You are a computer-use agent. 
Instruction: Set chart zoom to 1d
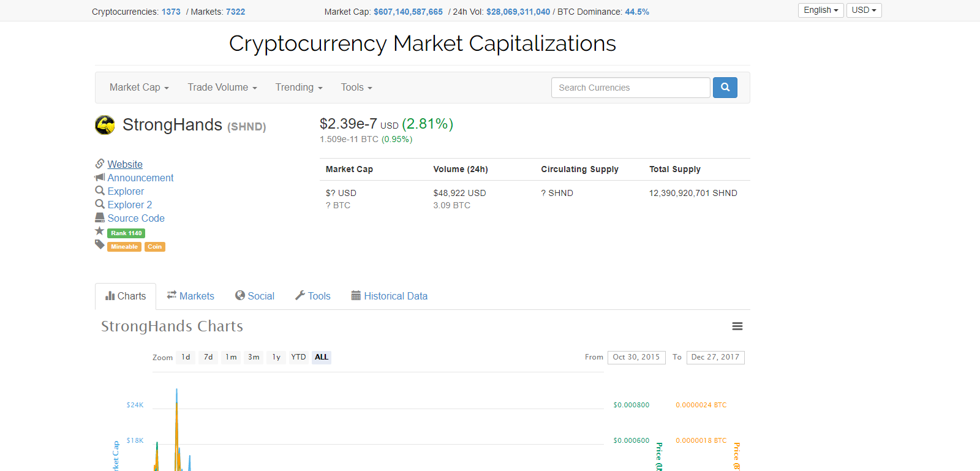coord(186,357)
